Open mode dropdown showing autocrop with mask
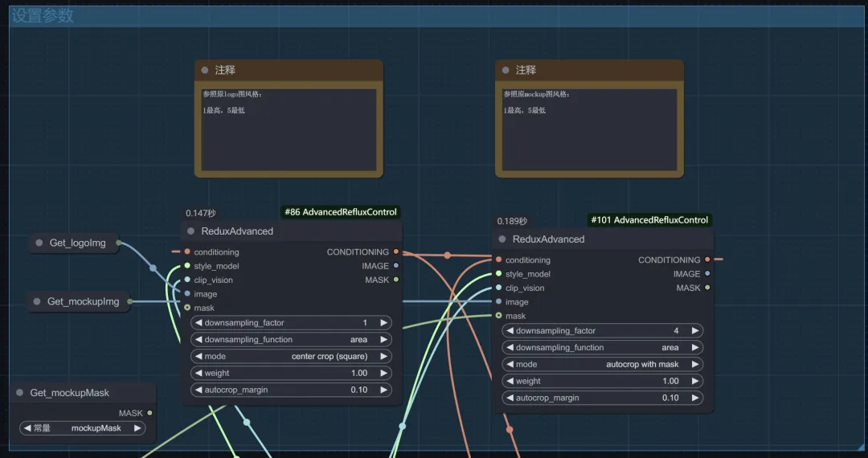 [602, 364]
